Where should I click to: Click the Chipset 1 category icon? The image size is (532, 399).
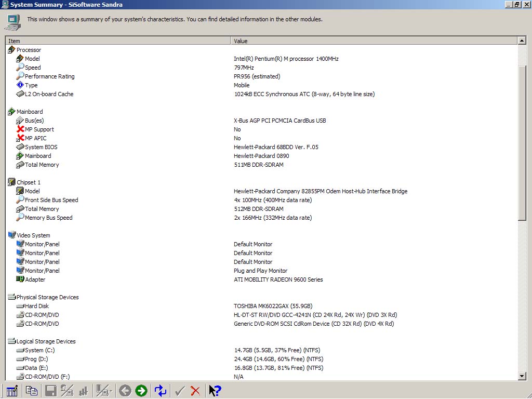(11, 182)
